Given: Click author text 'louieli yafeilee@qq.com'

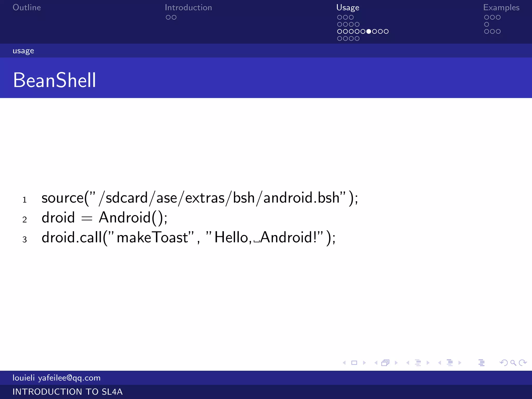Looking at the screenshot, I should point(57,378).
